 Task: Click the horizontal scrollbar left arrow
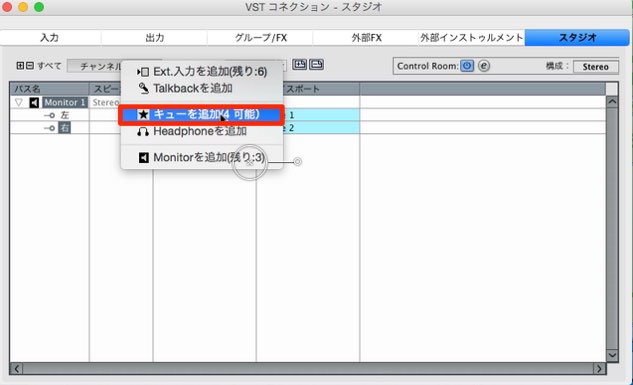click(17, 368)
